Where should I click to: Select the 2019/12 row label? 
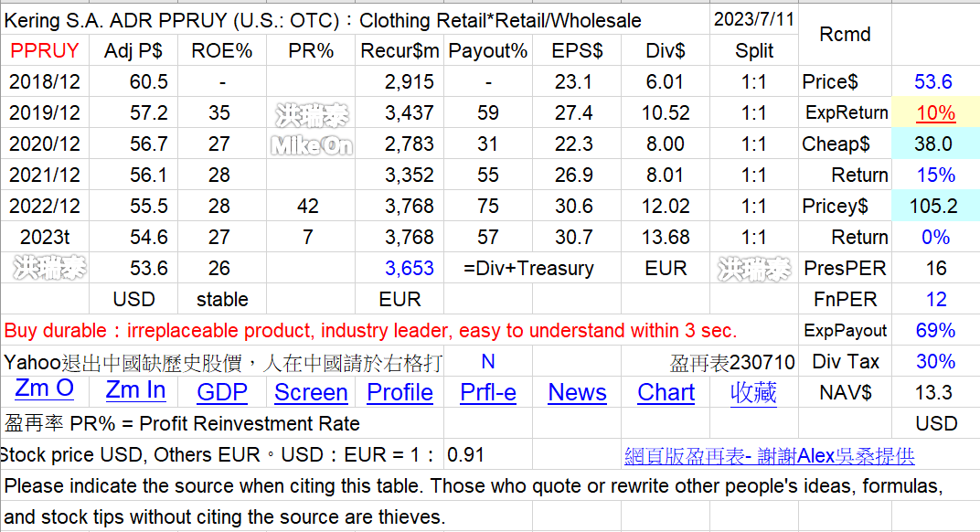(x=45, y=112)
